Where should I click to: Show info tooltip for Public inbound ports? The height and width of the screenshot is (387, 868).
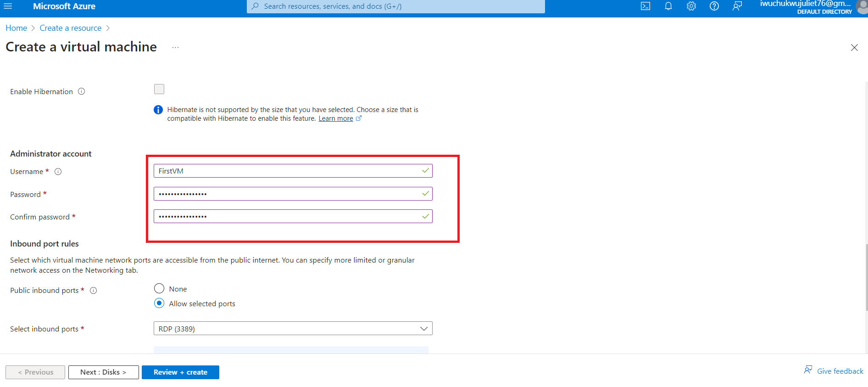[94, 291]
